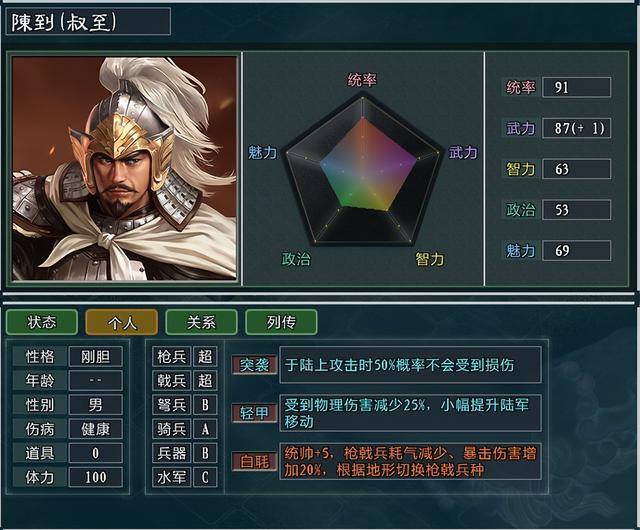
Task: Click the 性格 value 刚胆
Action: pyautogui.click(x=96, y=356)
